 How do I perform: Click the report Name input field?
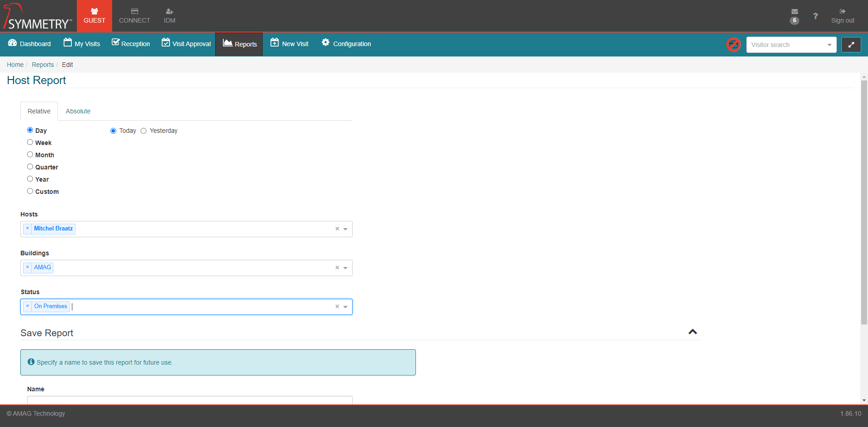(x=189, y=400)
